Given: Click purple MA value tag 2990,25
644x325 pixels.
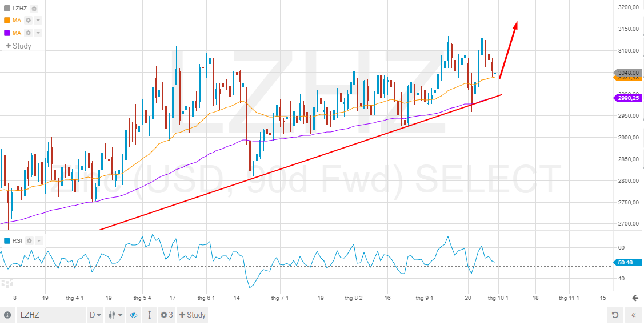Looking at the screenshot, I should (627, 98).
